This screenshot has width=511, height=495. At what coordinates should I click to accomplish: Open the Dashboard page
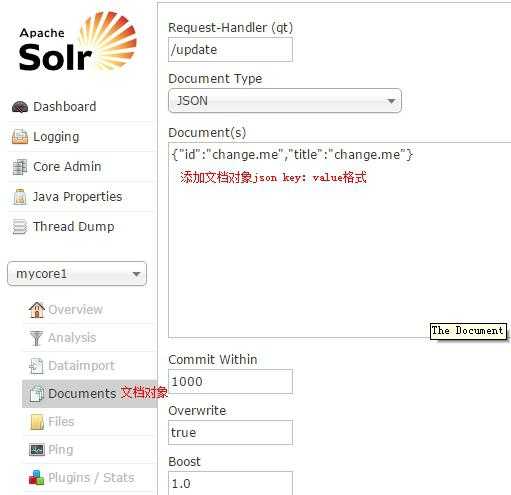click(65, 107)
